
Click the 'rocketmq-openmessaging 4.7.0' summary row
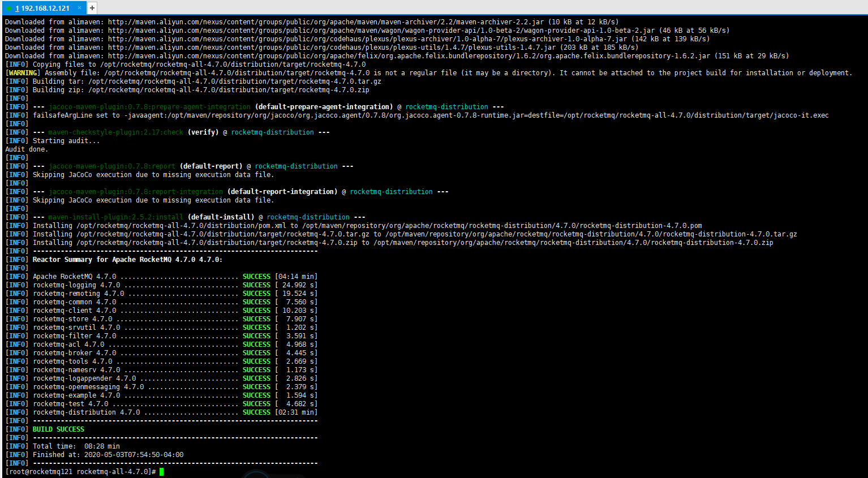161,387
